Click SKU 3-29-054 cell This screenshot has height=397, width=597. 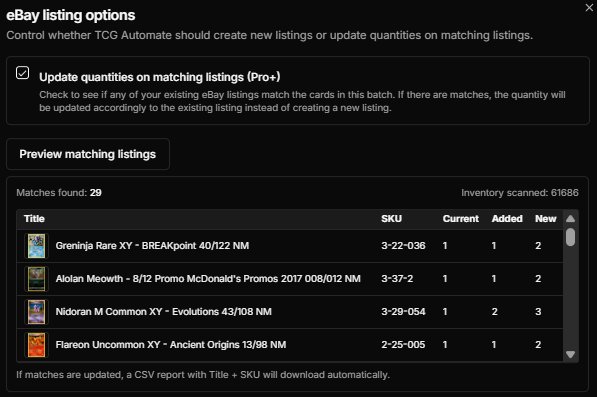coord(403,312)
